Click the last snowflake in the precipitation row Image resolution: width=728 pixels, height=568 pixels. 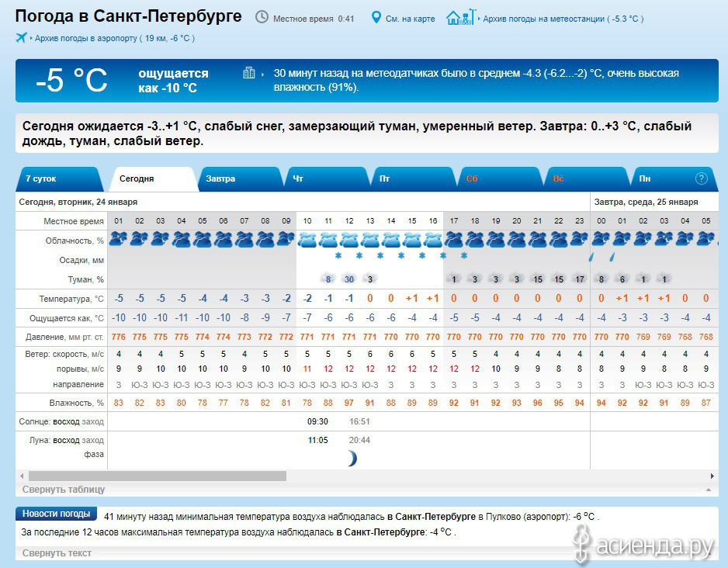[x=464, y=256]
